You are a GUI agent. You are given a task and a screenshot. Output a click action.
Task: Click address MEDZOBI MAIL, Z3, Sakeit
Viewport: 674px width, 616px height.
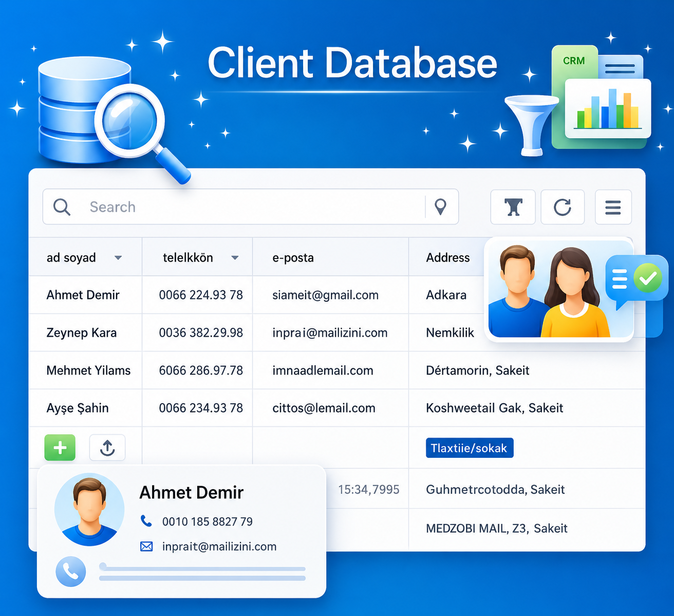[x=497, y=528]
